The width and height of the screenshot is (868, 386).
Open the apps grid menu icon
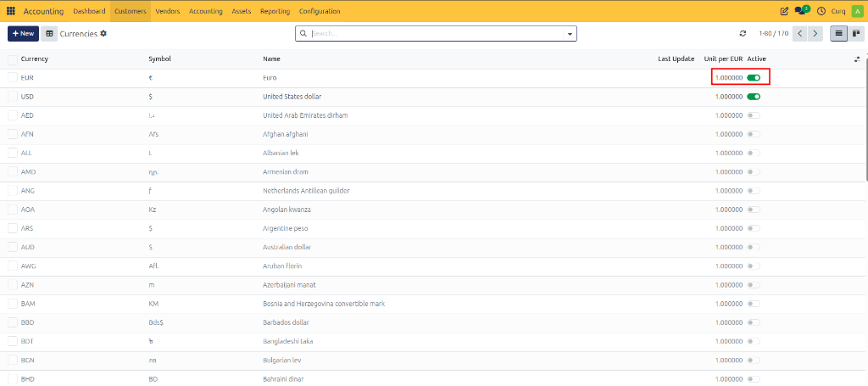point(10,11)
